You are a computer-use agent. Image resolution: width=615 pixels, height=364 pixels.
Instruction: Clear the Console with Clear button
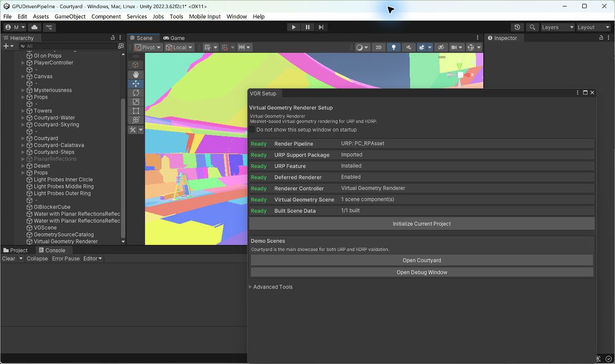9,259
